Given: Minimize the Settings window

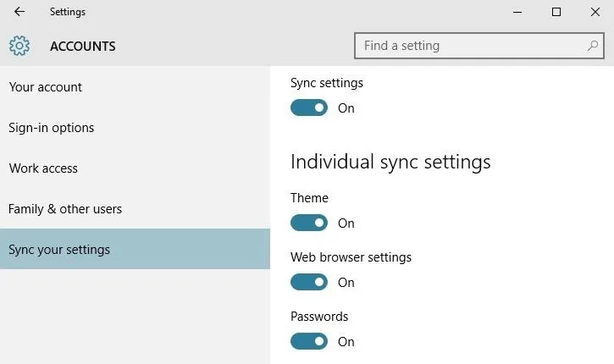Looking at the screenshot, I should point(517,12).
